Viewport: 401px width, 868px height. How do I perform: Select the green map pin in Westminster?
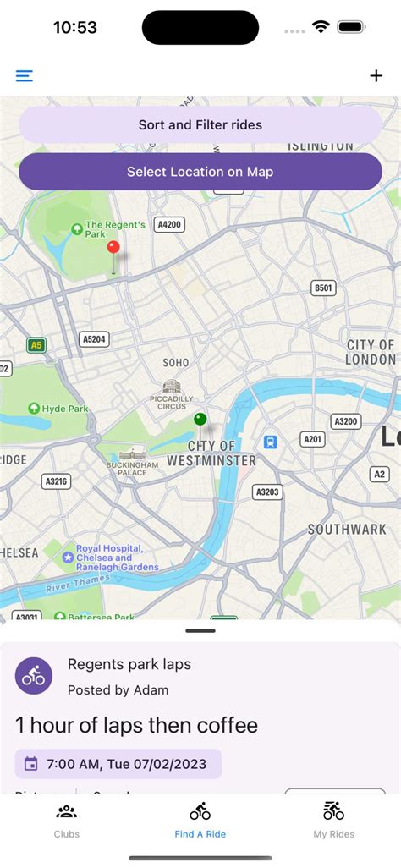click(x=200, y=426)
